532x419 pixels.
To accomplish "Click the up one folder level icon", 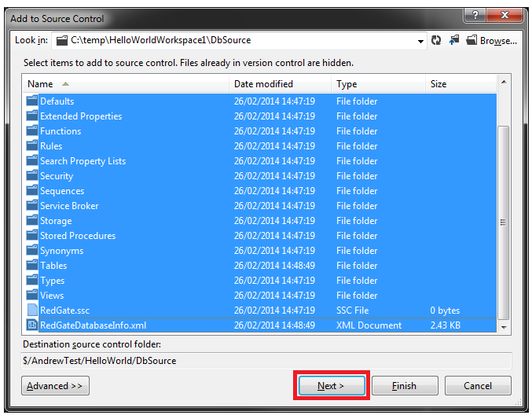I will pos(453,40).
